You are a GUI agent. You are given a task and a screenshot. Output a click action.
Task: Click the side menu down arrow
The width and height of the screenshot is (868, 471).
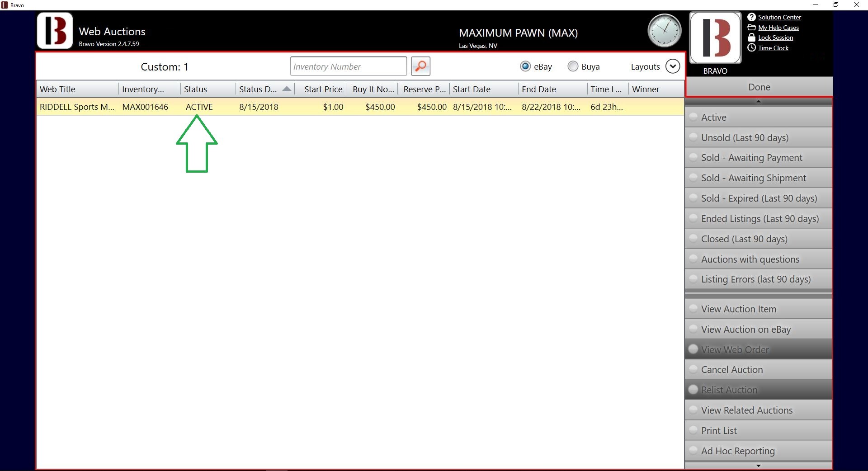(x=759, y=466)
